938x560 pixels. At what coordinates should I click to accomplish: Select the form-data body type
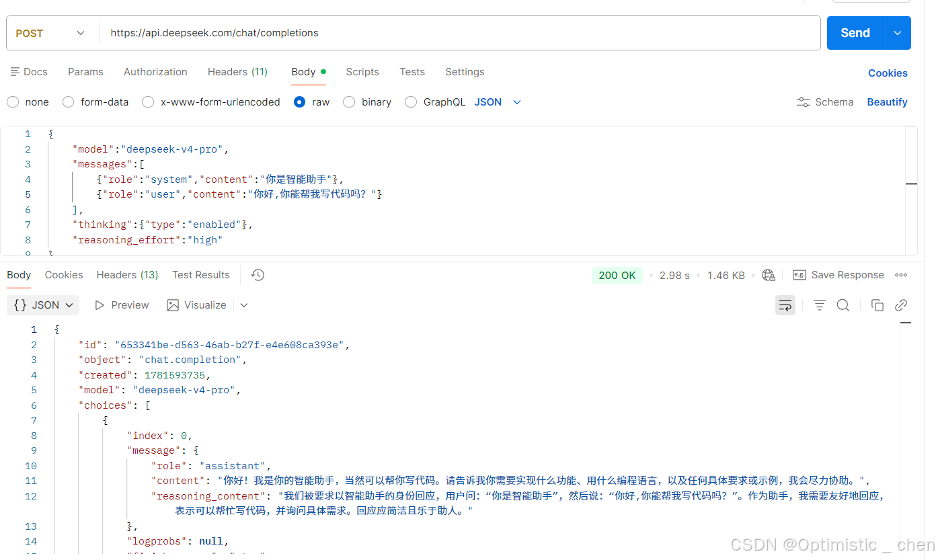[x=68, y=102]
